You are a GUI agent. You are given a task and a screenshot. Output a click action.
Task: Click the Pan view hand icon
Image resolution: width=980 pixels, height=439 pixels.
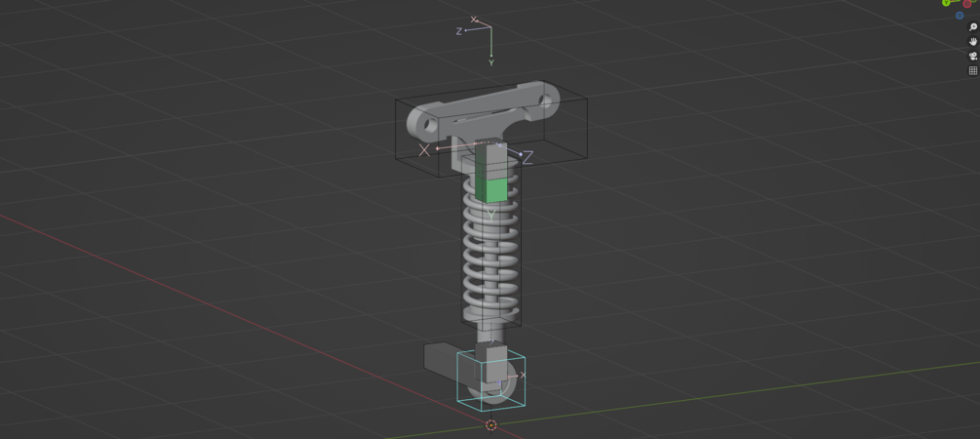[x=972, y=42]
